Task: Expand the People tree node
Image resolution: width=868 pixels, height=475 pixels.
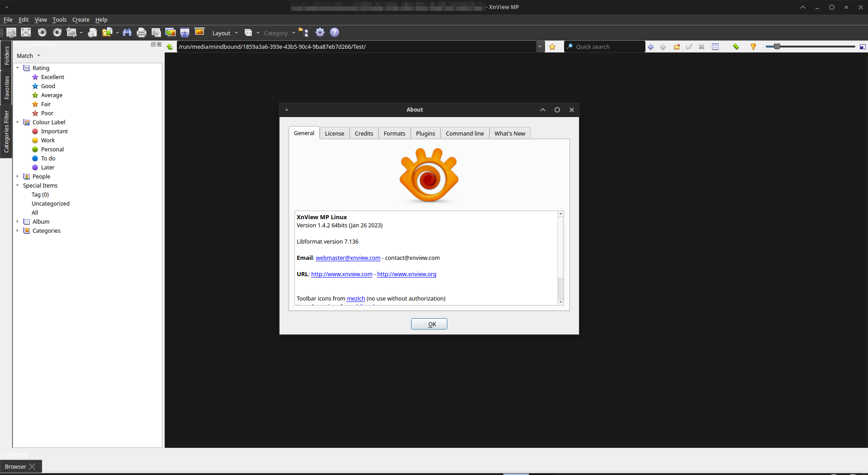Action: pyautogui.click(x=18, y=176)
